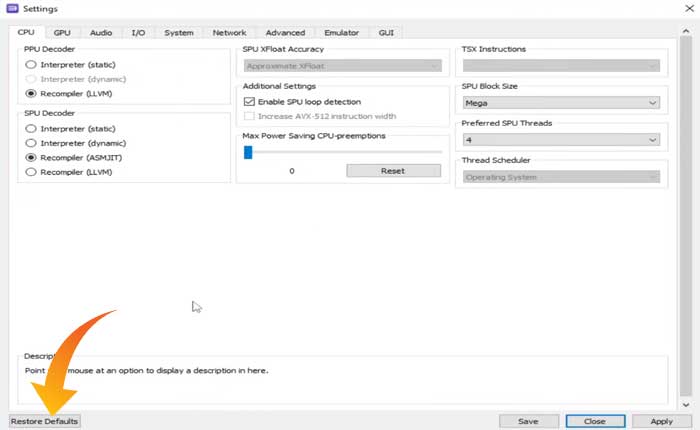Click the RPCS3 Settings window title icon
700x430 pixels.
(12, 8)
